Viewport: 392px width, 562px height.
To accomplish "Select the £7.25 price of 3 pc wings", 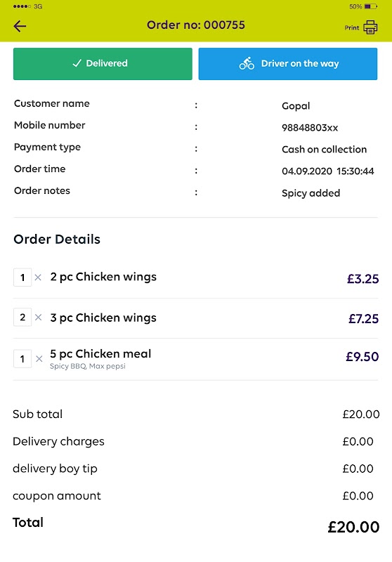I will (363, 319).
